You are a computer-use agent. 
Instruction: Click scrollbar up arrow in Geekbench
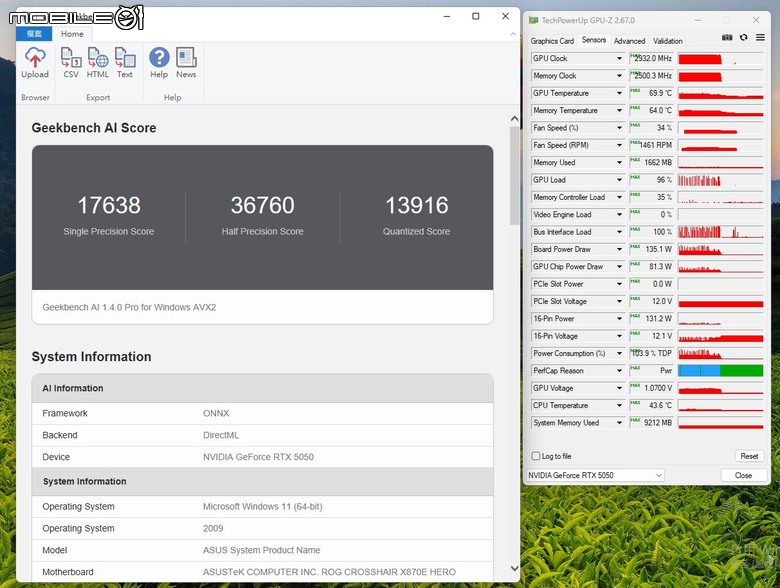pyautogui.click(x=514, y=118)
